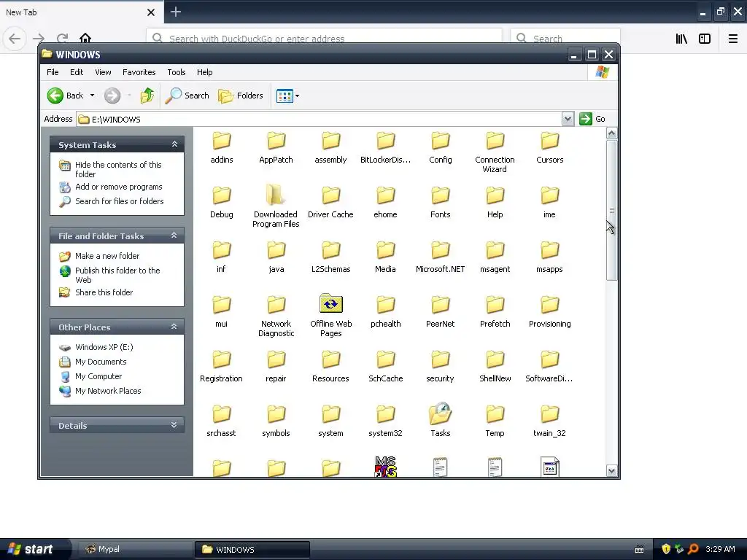Open the AppPatch folder
747x560 pixels.
(276, 147)
